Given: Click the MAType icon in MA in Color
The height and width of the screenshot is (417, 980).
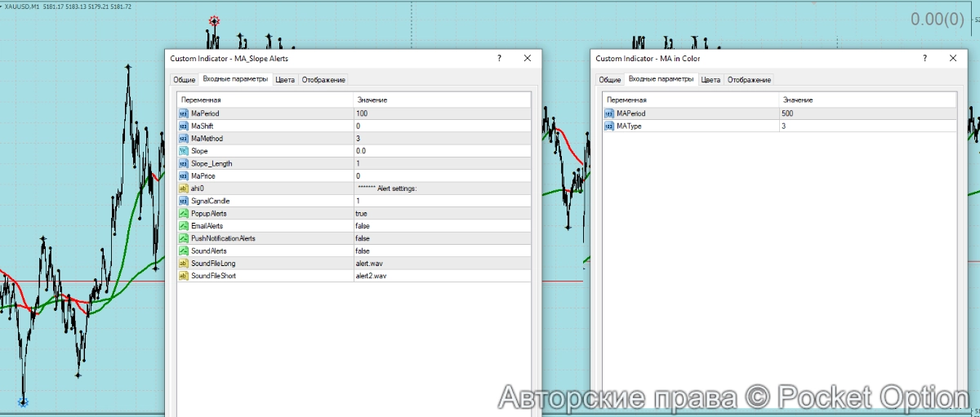Looking at the screenshot, I should point(609,126).
